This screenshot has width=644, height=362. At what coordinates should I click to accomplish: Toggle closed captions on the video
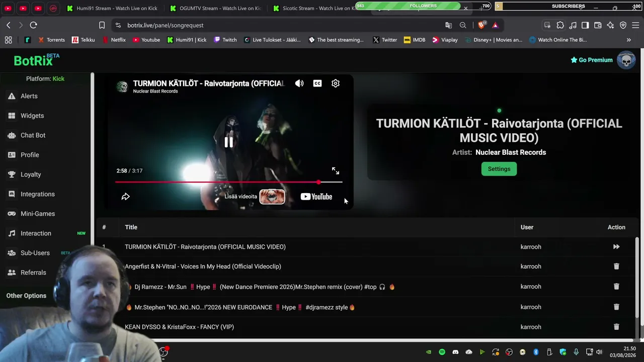pyautogui.click(x=317, y=83)
